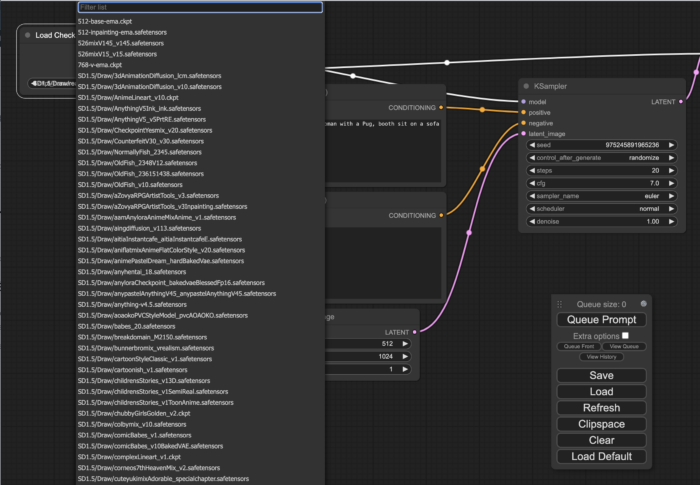Click the KSampler model input connector
Screen dimensions: 700x485
point(524,101)
